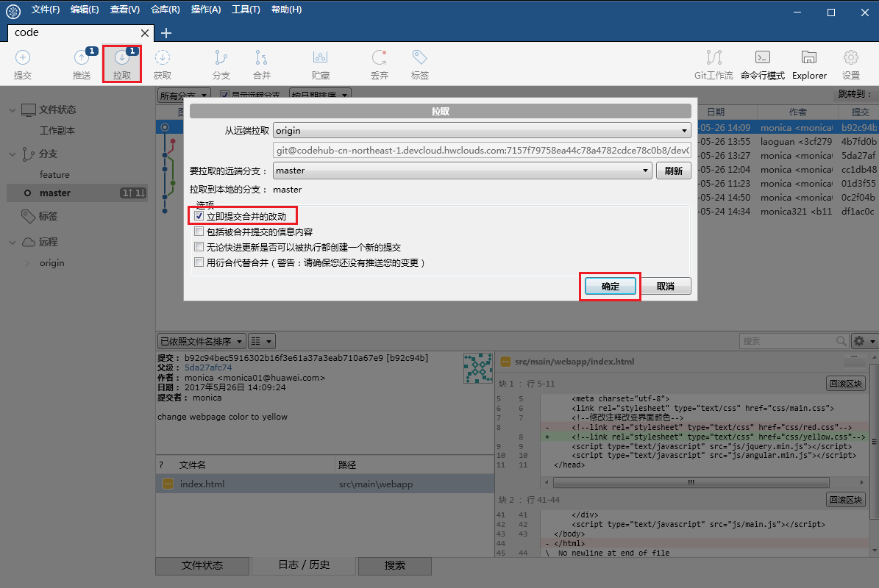Open the 仓库(R) menu
The image size is (879, 588).
(x=166, y=10)
